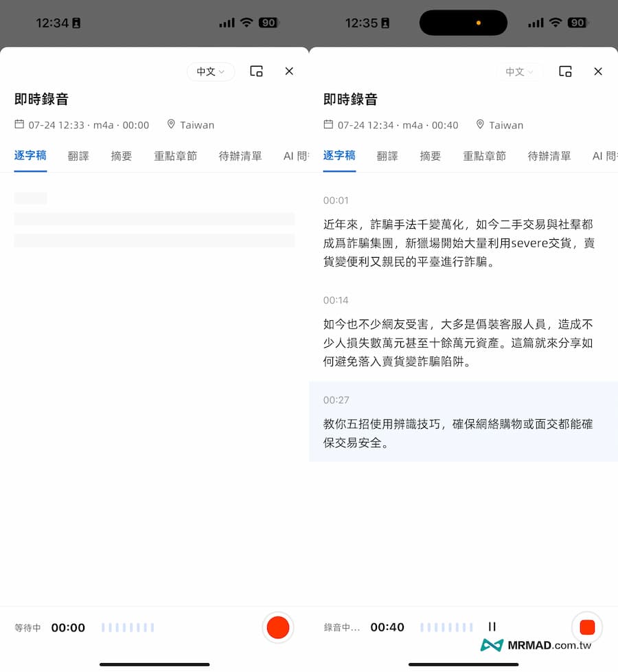
Task: Expand the dimmed 中文 dropdown on right screen
Action: [x=519, y=71]
